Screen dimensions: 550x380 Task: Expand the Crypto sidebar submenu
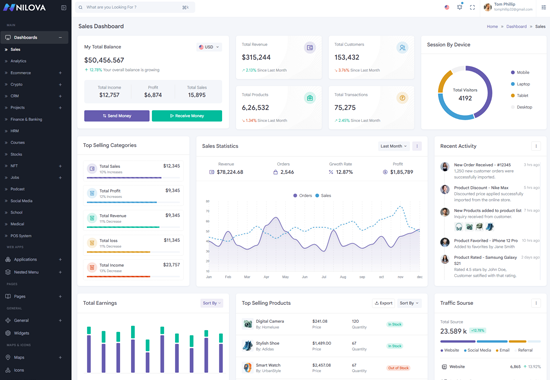tap(60, 85)
